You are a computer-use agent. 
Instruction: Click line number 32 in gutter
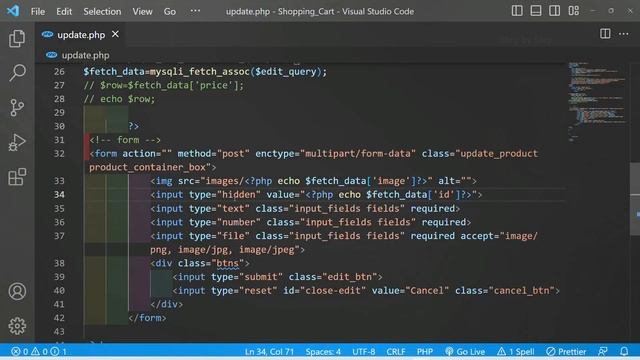coord(59,153)
